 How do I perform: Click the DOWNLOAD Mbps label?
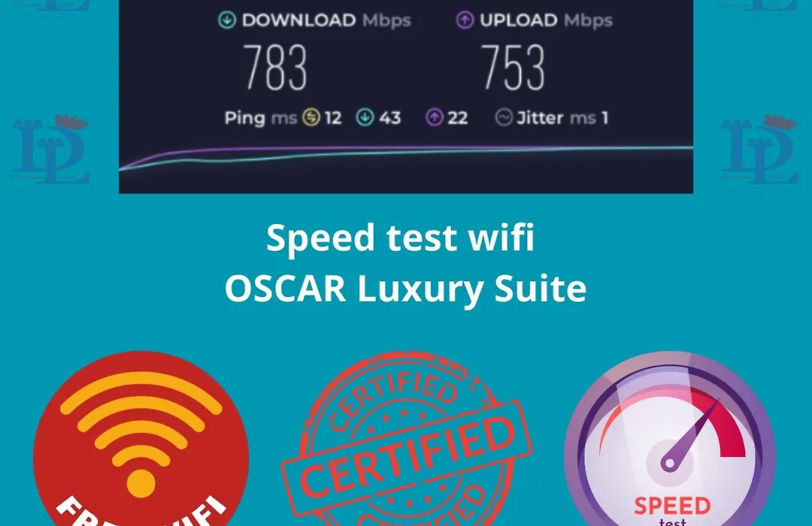tap(326, 20)
